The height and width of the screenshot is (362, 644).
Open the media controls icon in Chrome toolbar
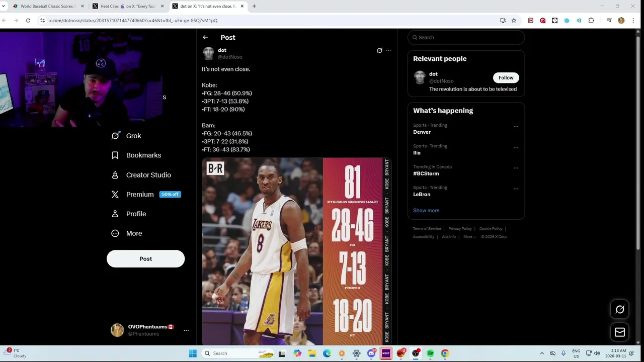pyautogui.click(x=609, y=21)
